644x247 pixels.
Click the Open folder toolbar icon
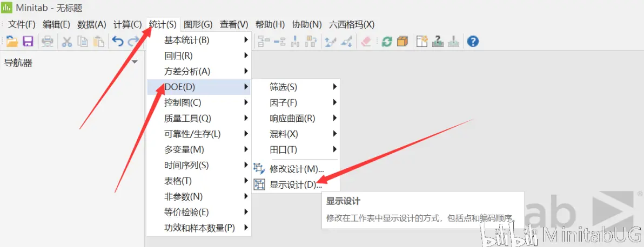[x=11, y=42]
